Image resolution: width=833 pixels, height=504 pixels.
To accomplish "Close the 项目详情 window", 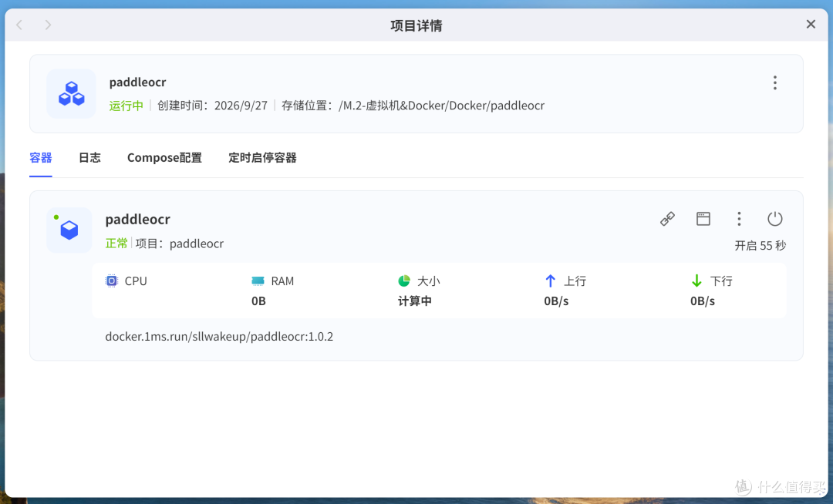I will [x=811, y=25].
